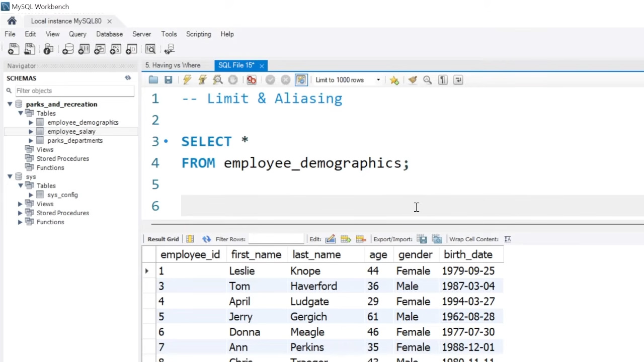Image resolution: width=644 pixels, height=362 pixels.
Task: Toggle invisible characters display
Action: click(443, 80)
